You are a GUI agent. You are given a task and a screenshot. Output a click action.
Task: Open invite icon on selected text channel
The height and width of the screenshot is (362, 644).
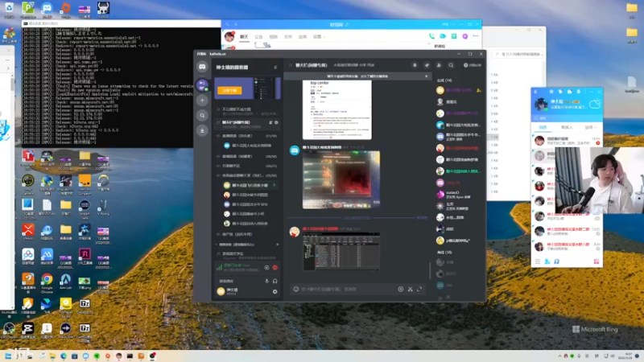270,122
